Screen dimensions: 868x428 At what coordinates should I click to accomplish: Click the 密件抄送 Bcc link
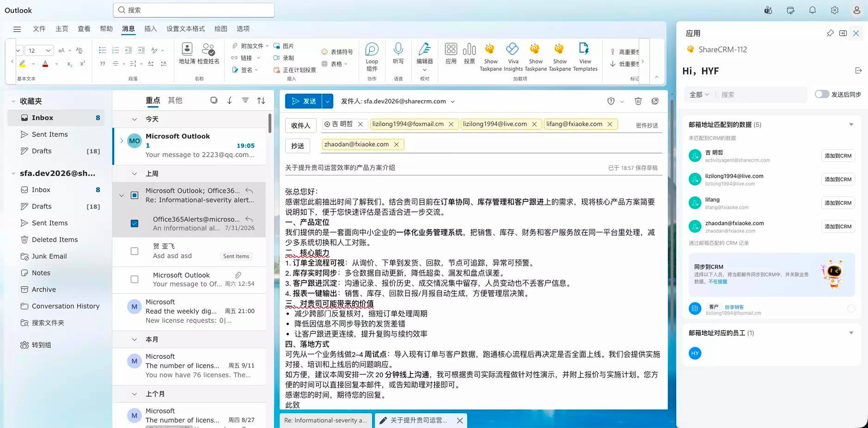click(647, 125)
